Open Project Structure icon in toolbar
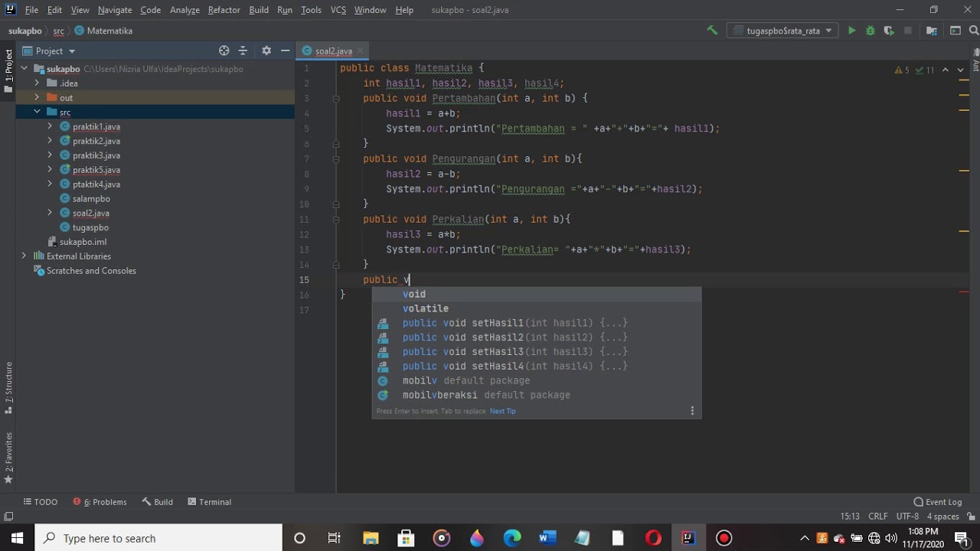The image size is (980, 551). tap(932, 31)
